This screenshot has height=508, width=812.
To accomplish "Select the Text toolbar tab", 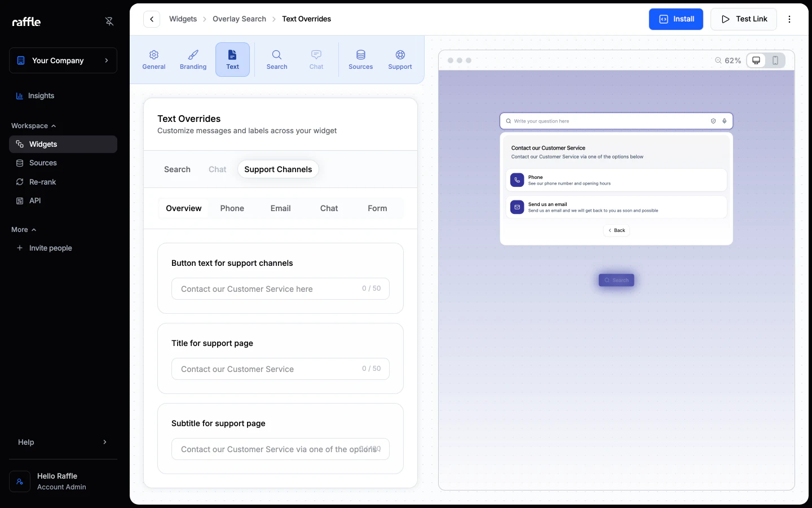I will [x=232, y=60].
